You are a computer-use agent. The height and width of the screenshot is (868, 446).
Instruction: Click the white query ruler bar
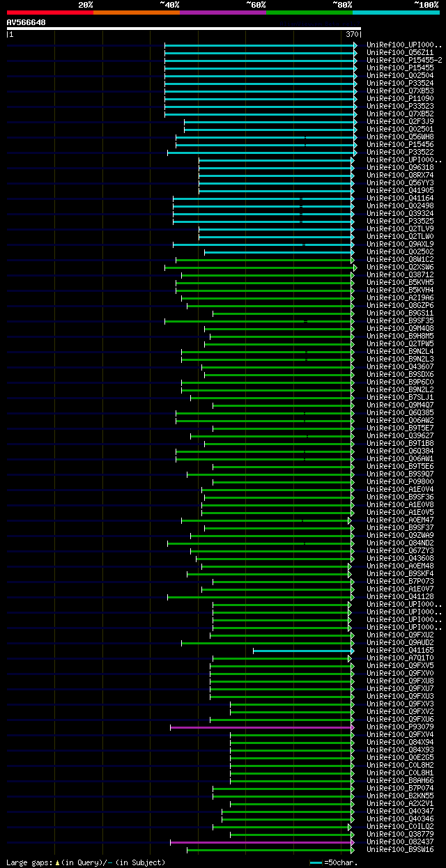[x=184, y=29]
